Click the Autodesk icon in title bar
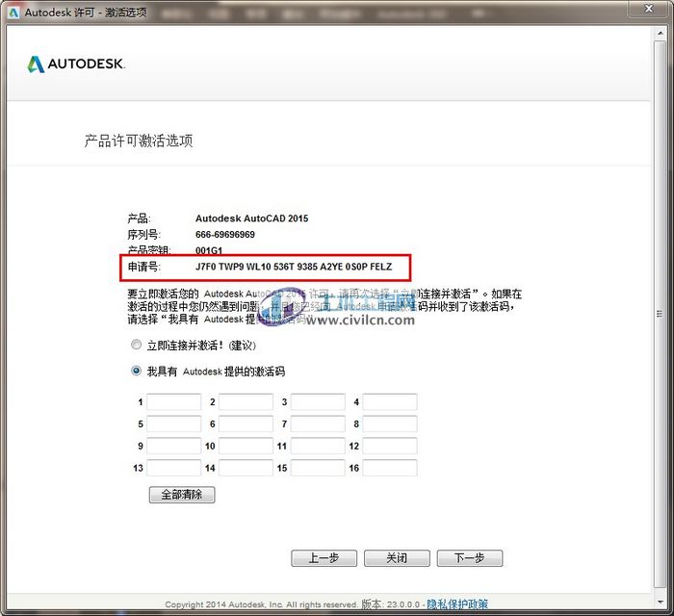 coord(13,13)
